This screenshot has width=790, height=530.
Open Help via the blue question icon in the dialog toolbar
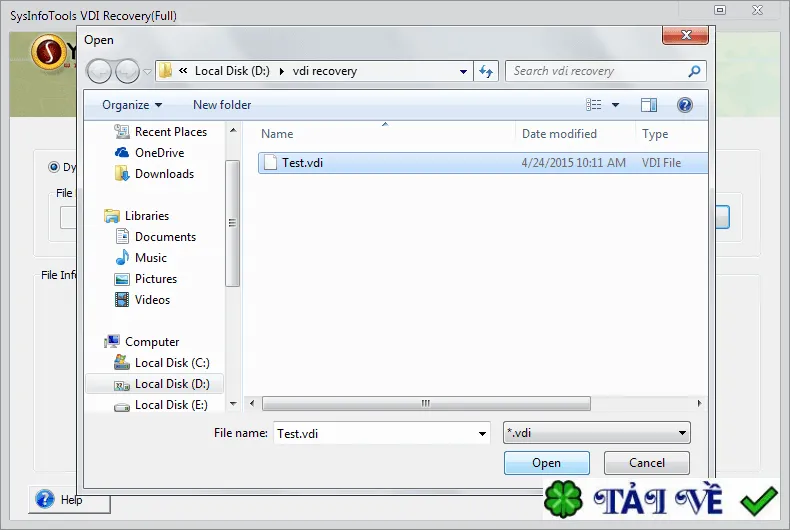[x=685, y=105]
